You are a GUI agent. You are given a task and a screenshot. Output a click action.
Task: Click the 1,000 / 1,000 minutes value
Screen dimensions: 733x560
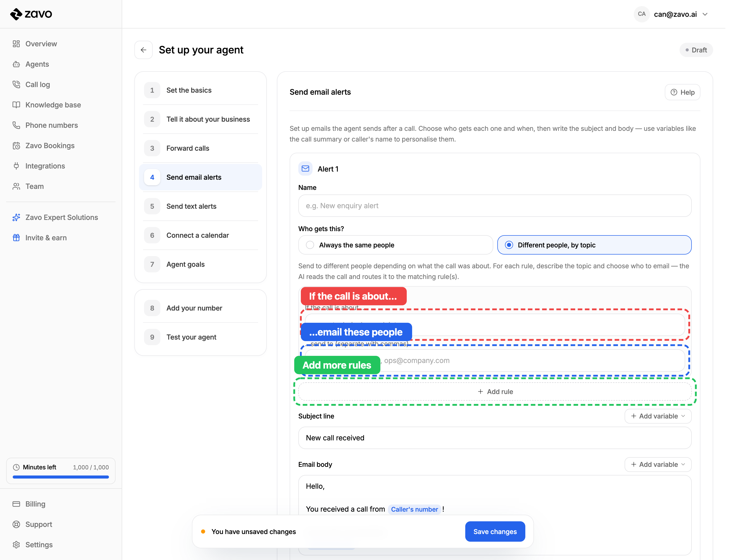pos(91,467)
